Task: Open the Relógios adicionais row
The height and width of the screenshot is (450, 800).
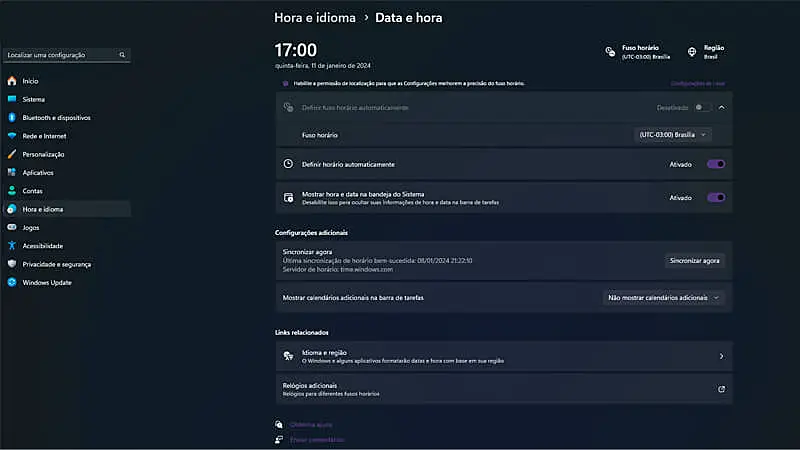Action: tap(504, 389)
